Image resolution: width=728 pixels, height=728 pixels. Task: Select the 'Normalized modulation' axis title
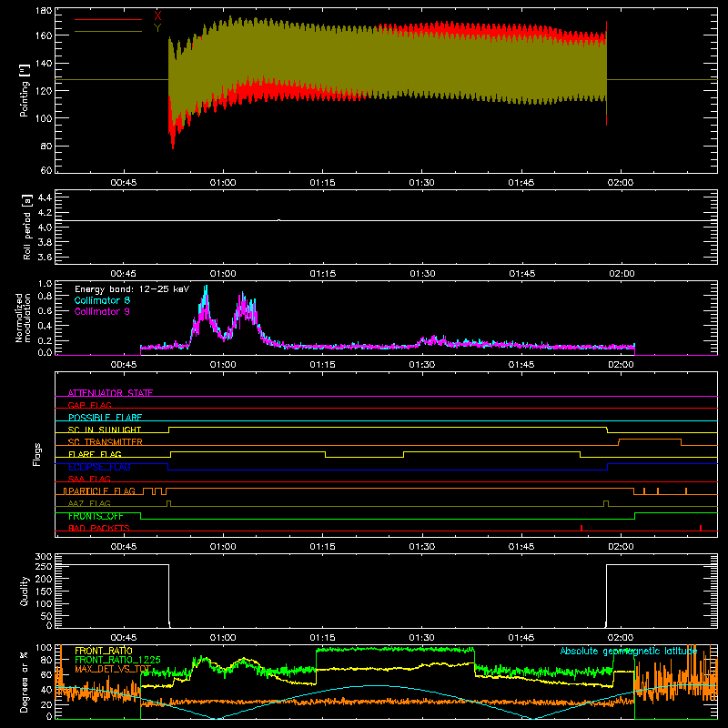tap(24, 318)
